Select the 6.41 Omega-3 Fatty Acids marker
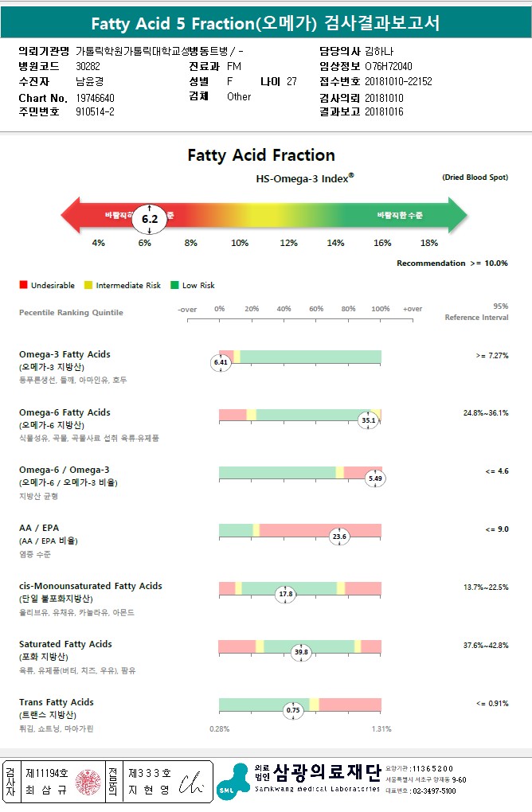The width and height of the screenshot is (532, 812). tap(221, 362)
